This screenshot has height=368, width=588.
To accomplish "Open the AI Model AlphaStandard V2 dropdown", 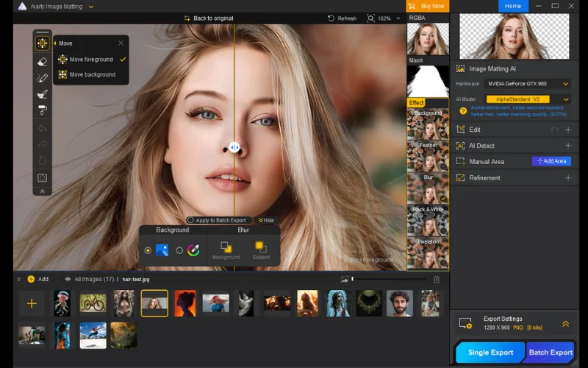I will click(528, 99).
